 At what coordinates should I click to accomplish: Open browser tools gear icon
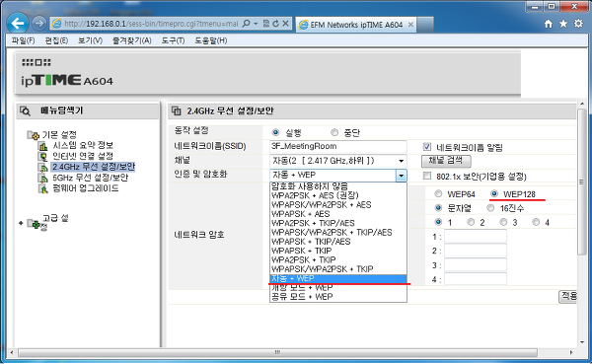pos(578,24)
